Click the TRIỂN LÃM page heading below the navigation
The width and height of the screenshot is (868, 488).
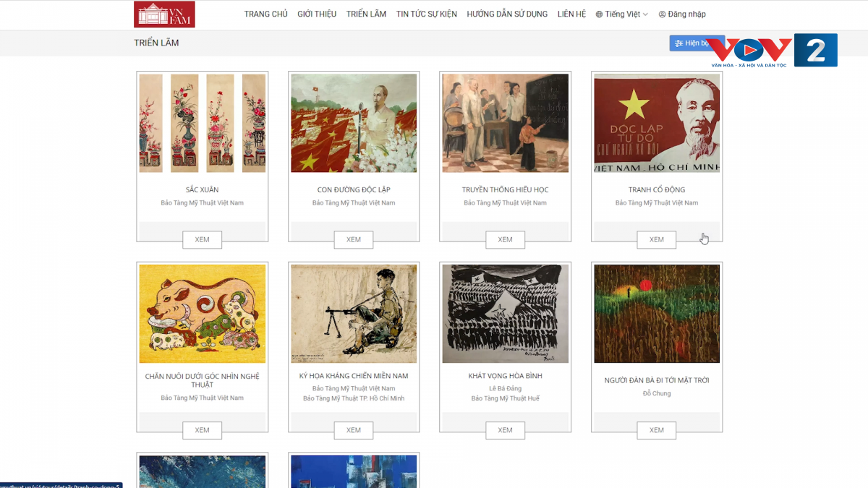tap(156, 43)
